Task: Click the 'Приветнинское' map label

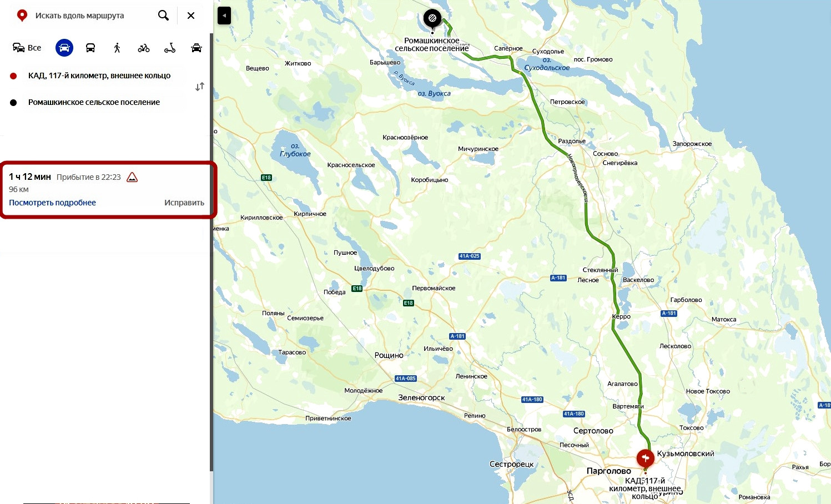Action: tap(328, 418)
